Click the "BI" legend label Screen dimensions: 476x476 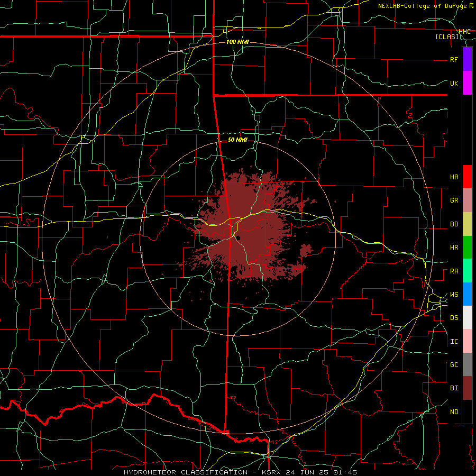coord(454,388)
